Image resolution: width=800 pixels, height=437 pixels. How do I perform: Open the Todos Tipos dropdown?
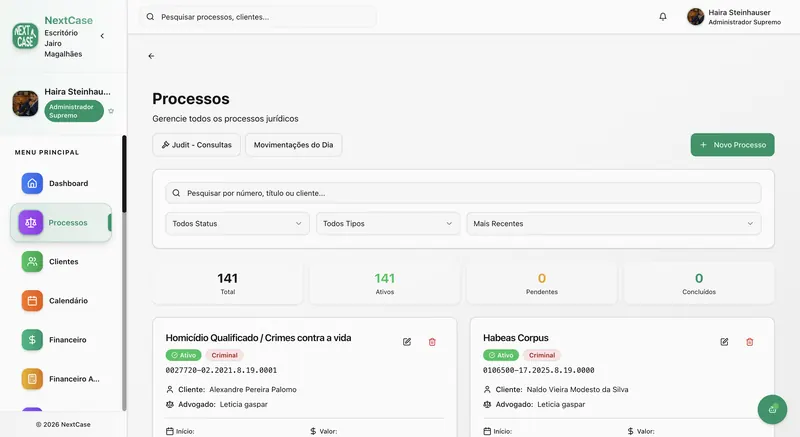point(387,224)
